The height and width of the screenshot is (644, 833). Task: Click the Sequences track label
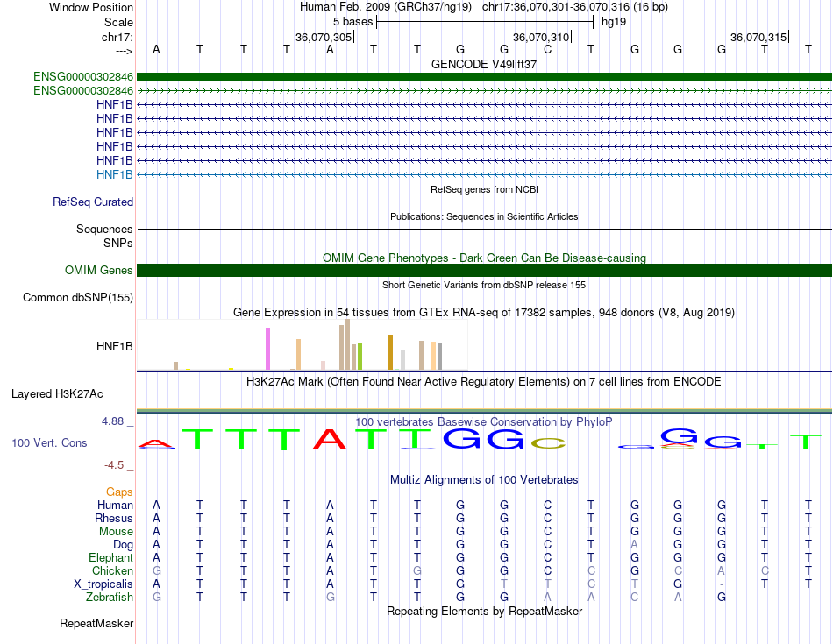point(104,229)
